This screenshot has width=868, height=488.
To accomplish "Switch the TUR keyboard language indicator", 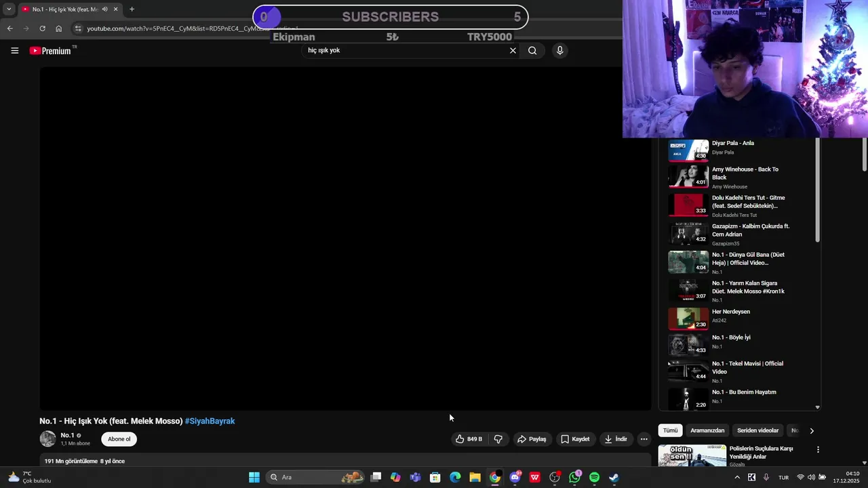I will [x=783, y=477].
